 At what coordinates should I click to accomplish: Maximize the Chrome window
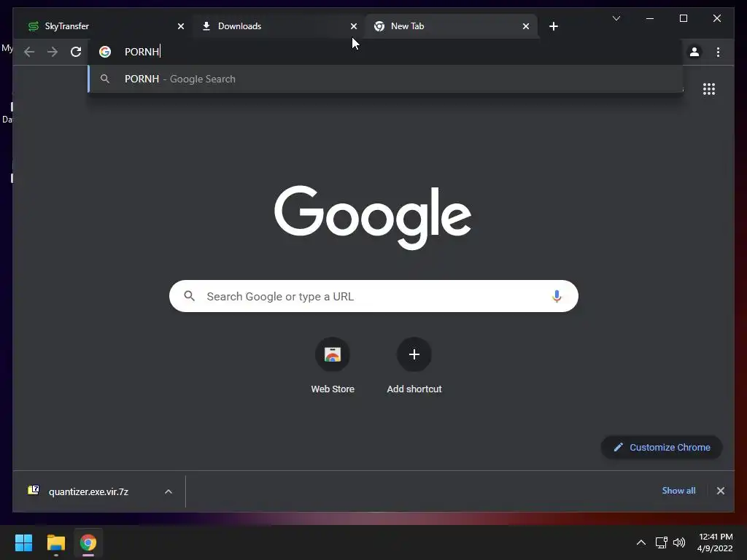(683, 18)
